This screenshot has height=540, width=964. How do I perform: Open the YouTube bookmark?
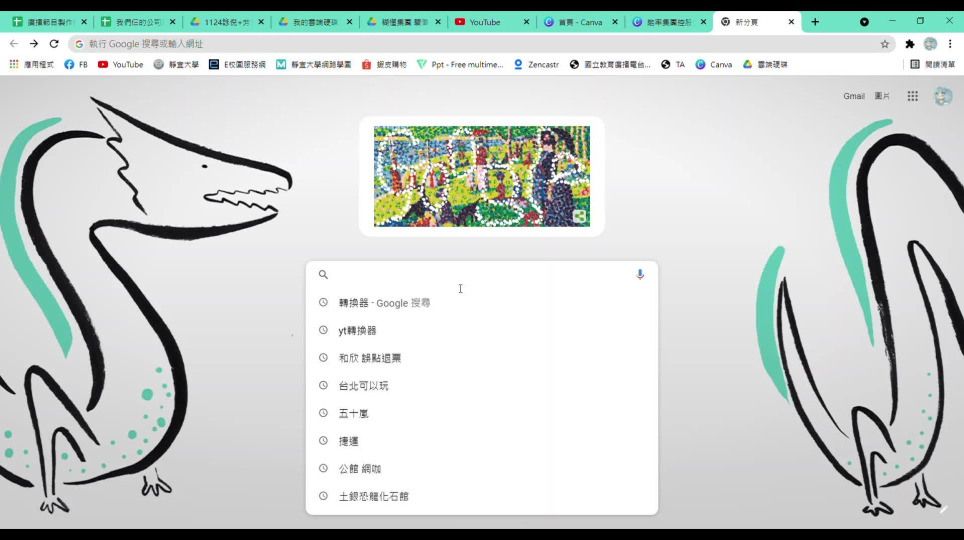(x=120, y=64)
